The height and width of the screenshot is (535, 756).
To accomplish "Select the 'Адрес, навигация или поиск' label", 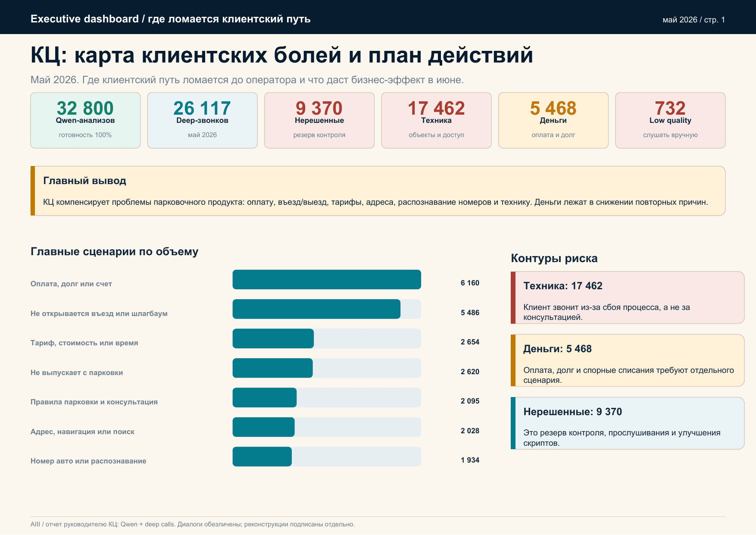I will [82, 432].
